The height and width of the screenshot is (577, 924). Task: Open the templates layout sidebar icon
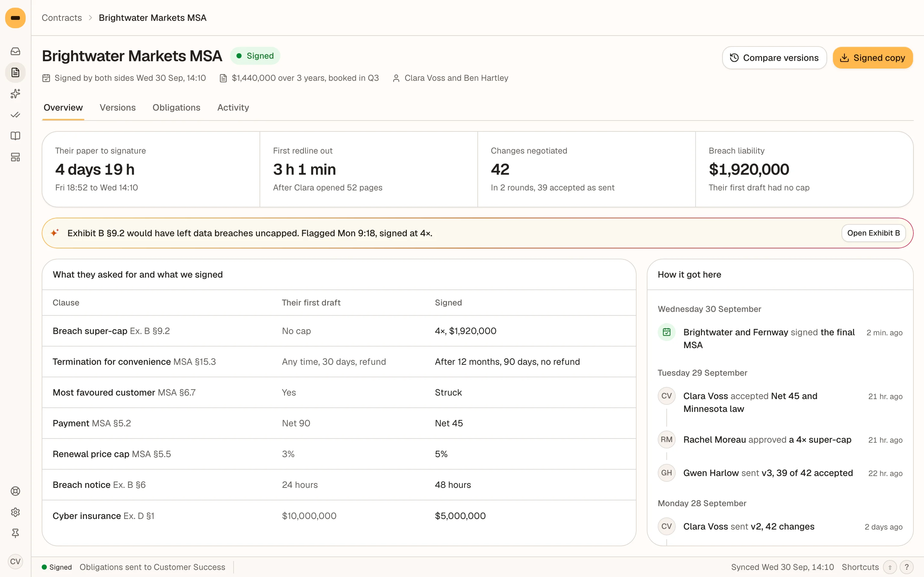click(x=15, y=157)
